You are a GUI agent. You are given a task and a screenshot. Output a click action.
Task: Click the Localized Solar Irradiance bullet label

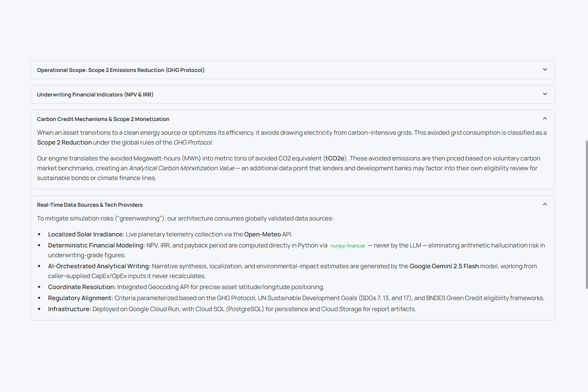coord(86,234)
